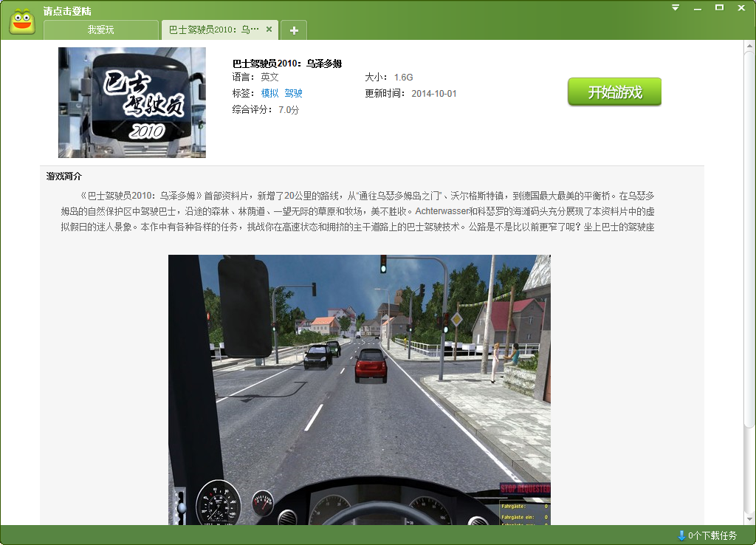Open the 模拟 tag link

point(269,94)
